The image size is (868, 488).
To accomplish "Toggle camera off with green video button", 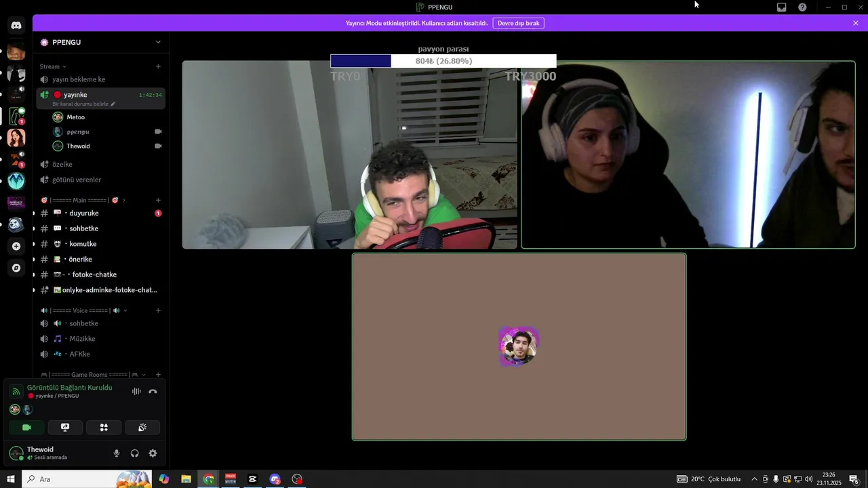I will pyautogui.click(x=26, y=427).
